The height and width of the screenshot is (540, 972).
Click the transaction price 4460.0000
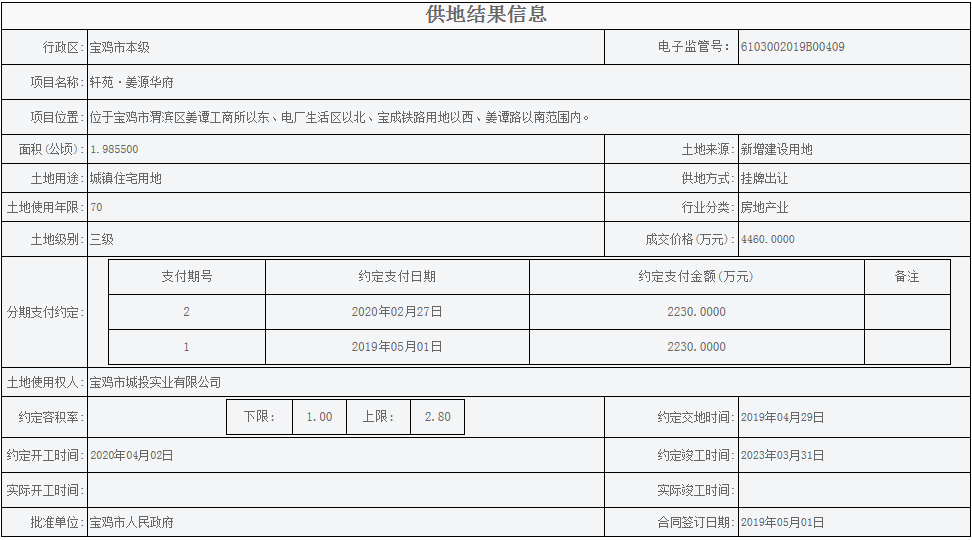coord(767,239)
